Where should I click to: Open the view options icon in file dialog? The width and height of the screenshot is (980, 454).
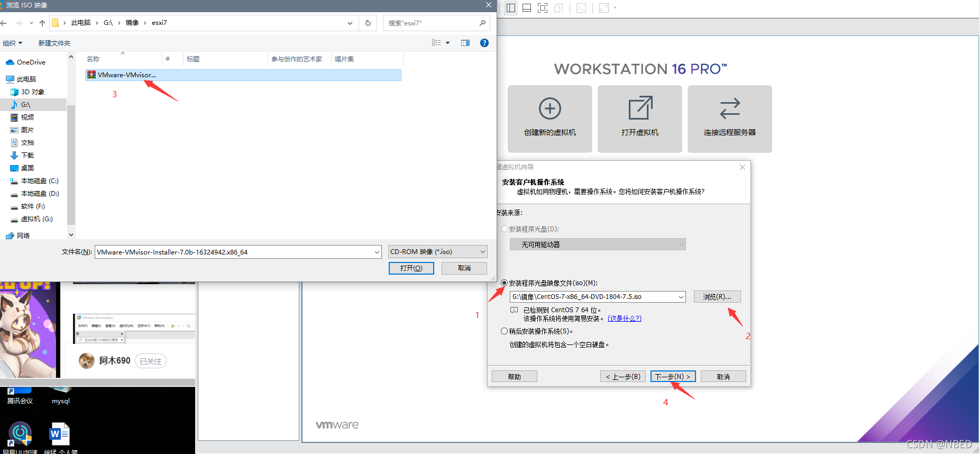coord(436,43)
